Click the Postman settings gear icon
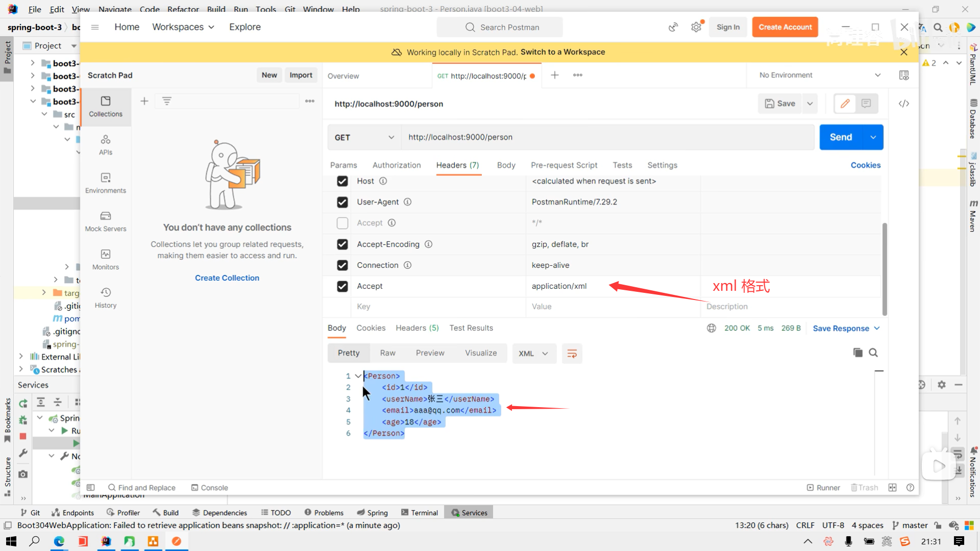Viewport: 980px width, 551px height. click(696, 27)
